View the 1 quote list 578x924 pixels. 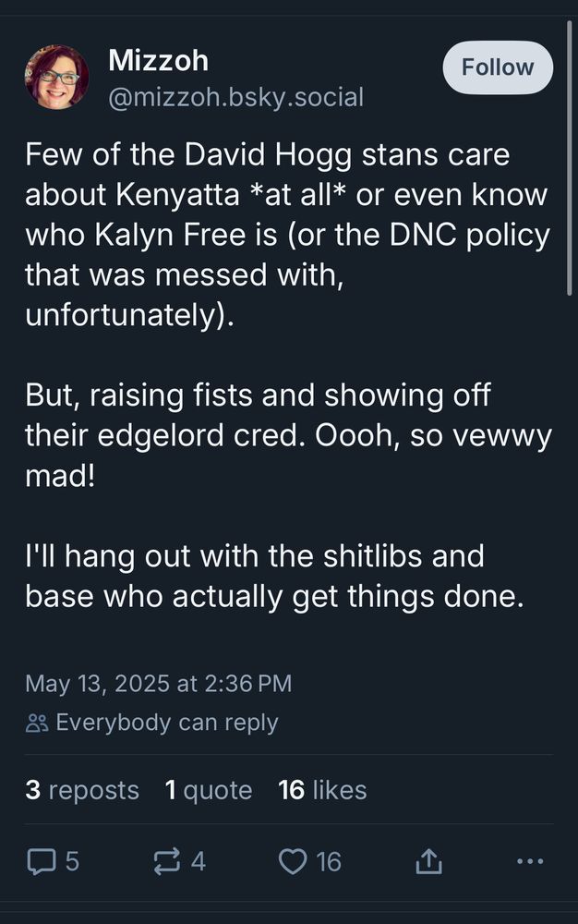pyautogui.click(x=209, y=790)
